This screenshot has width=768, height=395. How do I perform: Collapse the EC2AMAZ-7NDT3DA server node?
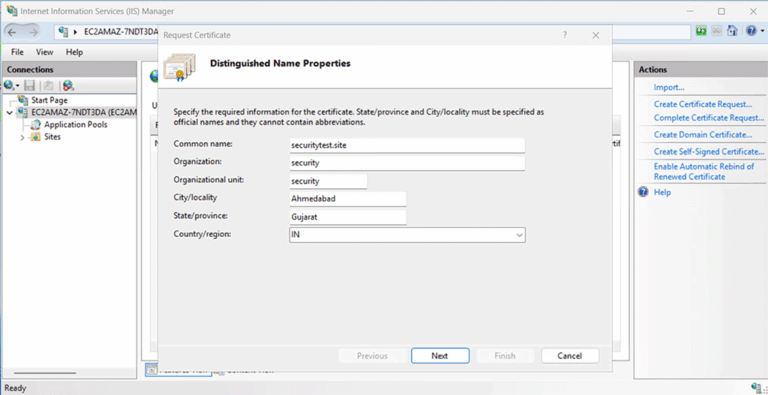point(10,113)
